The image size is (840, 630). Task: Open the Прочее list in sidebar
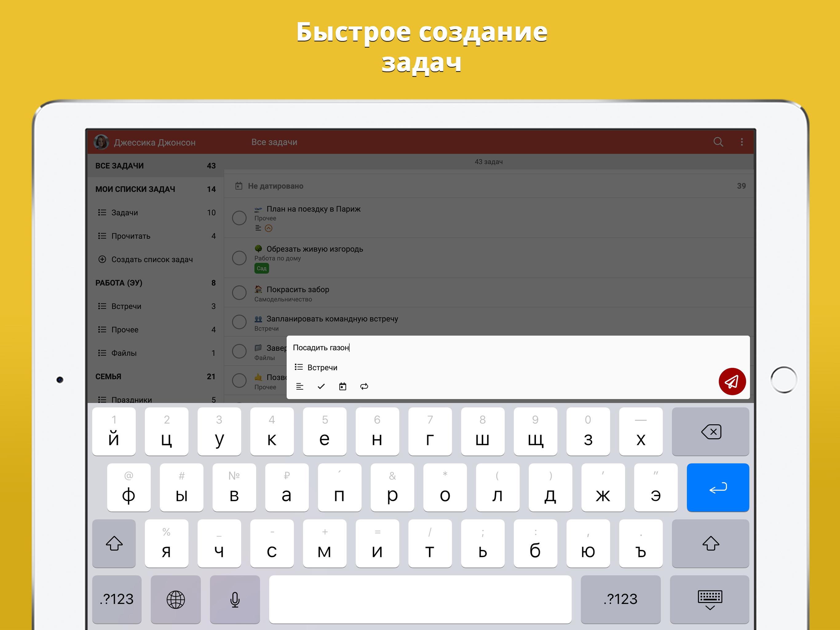pyautogui.click(x=155, y=329)
